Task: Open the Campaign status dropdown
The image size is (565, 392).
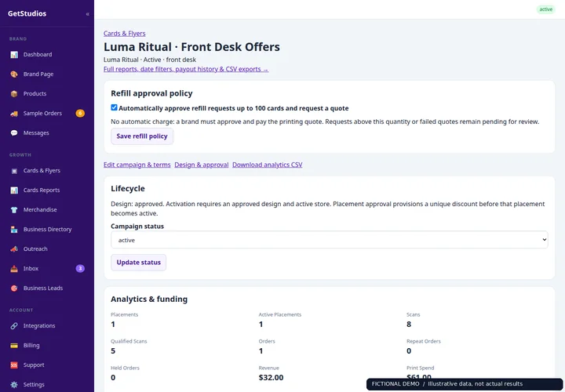Action: 330,240
